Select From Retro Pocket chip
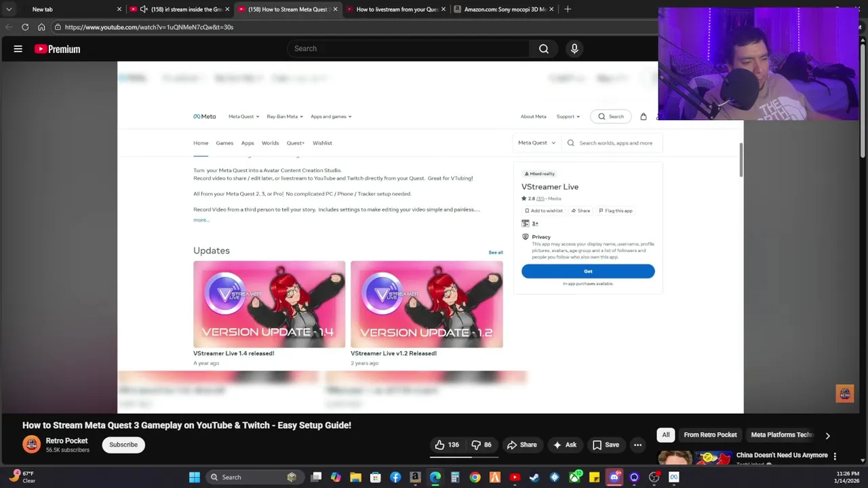Image resolution: width=868 pixels, height=488 pixels. pos(710,435)
